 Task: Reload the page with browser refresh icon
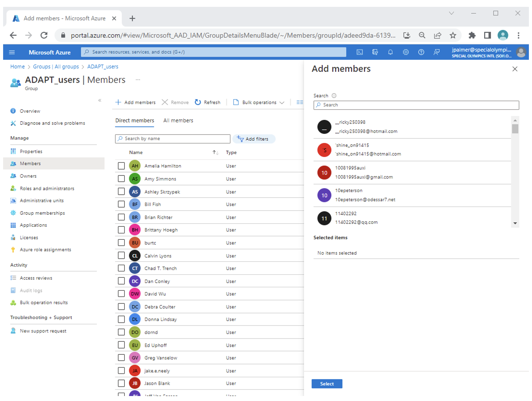[44, 35]
